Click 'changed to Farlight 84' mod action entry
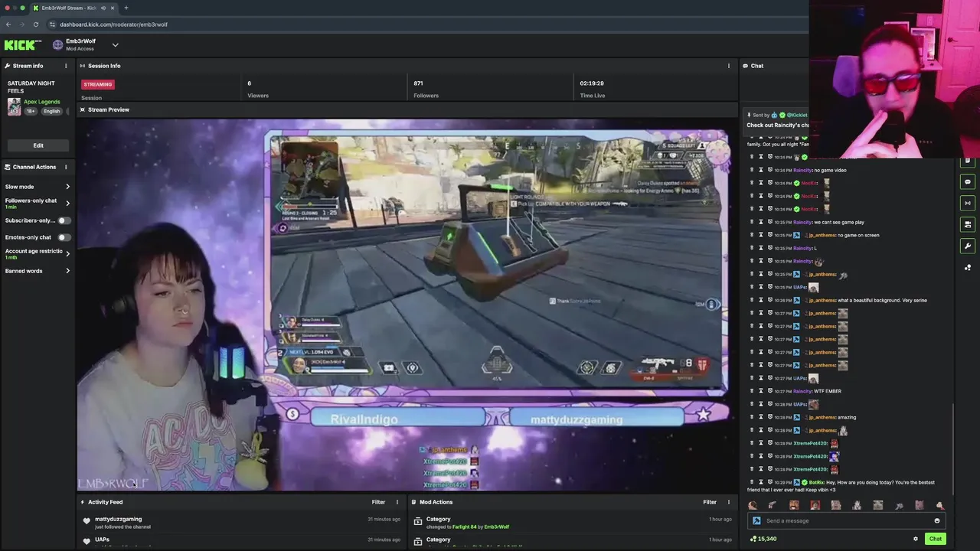Screen dimensions: 980x551 [x=573, y=522]
